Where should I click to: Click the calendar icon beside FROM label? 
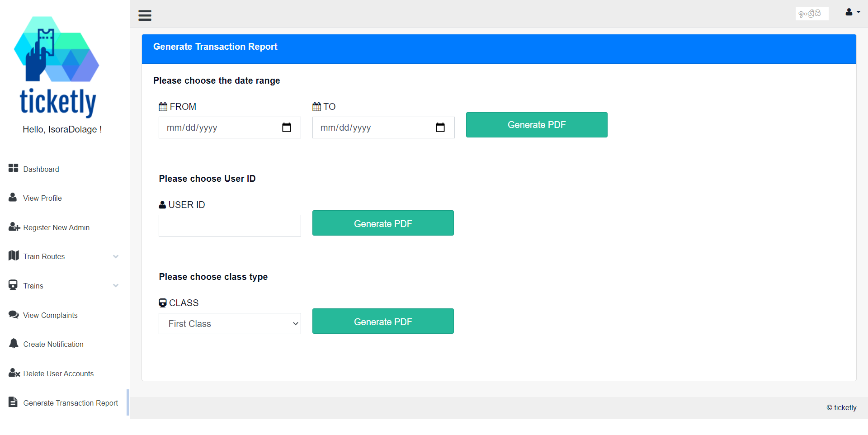163,107
